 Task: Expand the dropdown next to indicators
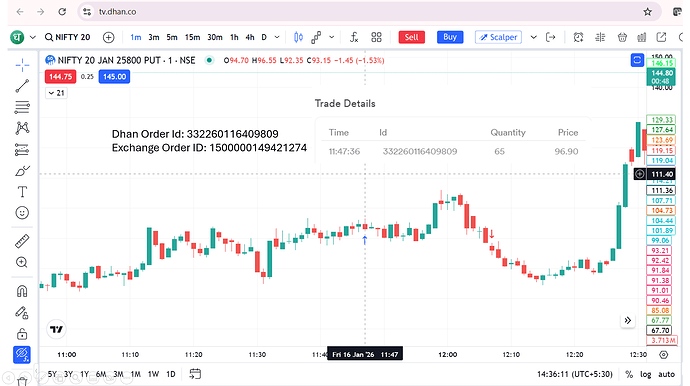click(332, 37)
